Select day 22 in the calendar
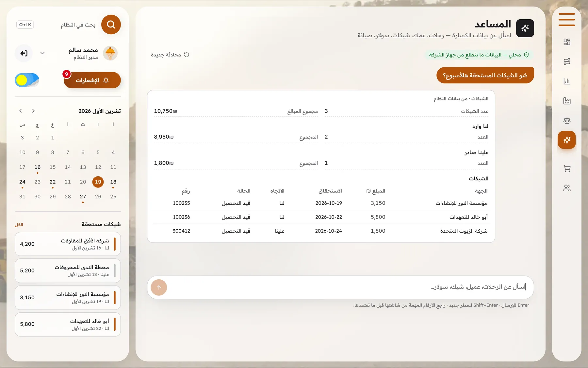Image resolution: width=588 pixels, height=368 pixels. point(53,182)
